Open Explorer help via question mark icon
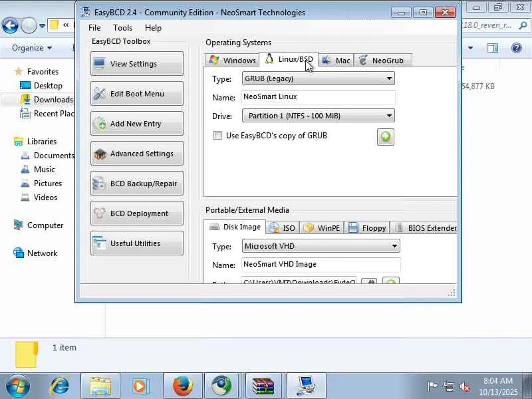532x399 pixels. 517,48
